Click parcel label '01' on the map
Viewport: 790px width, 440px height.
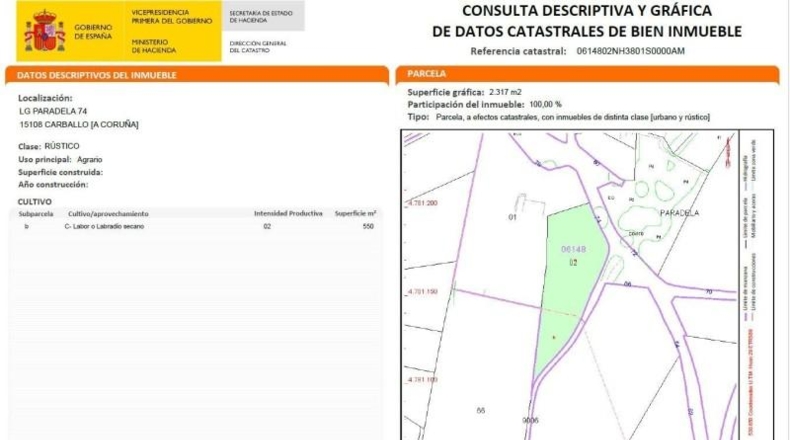(512, 217)
